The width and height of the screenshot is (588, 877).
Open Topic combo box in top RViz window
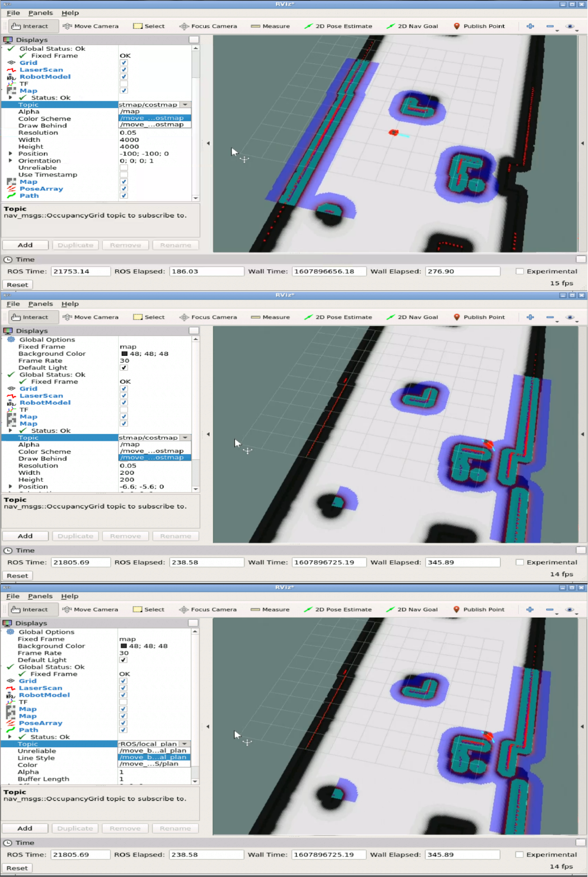[155, 105]
